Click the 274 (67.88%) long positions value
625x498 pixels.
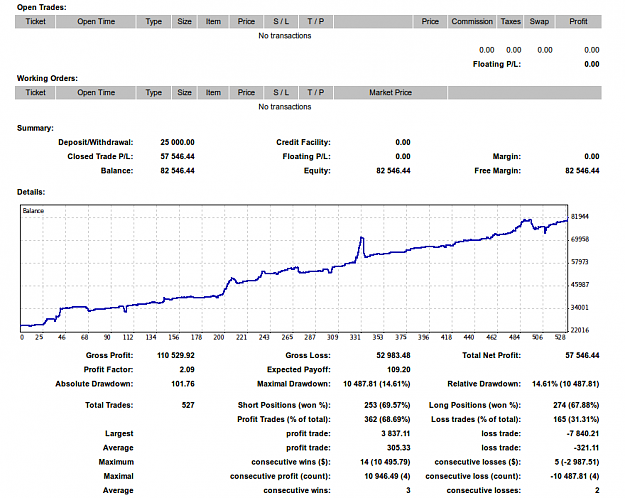point(576,405)
